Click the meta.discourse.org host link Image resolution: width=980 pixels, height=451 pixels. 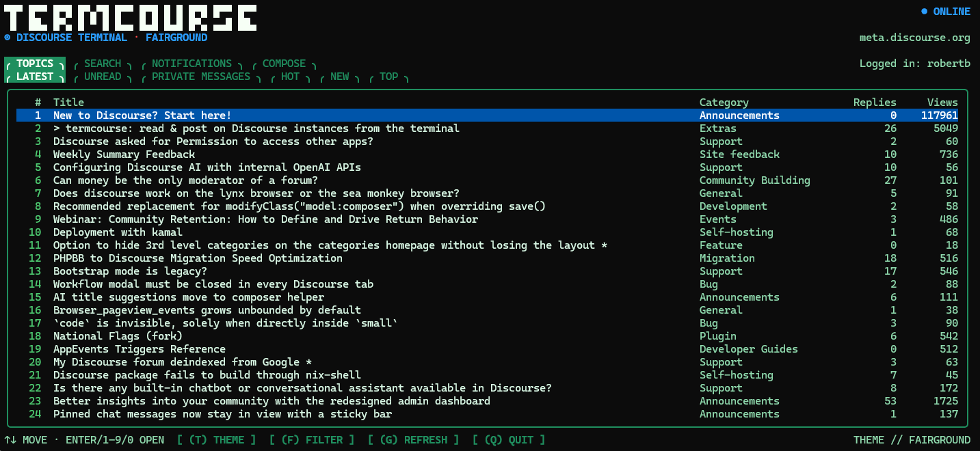pos(915,38)
